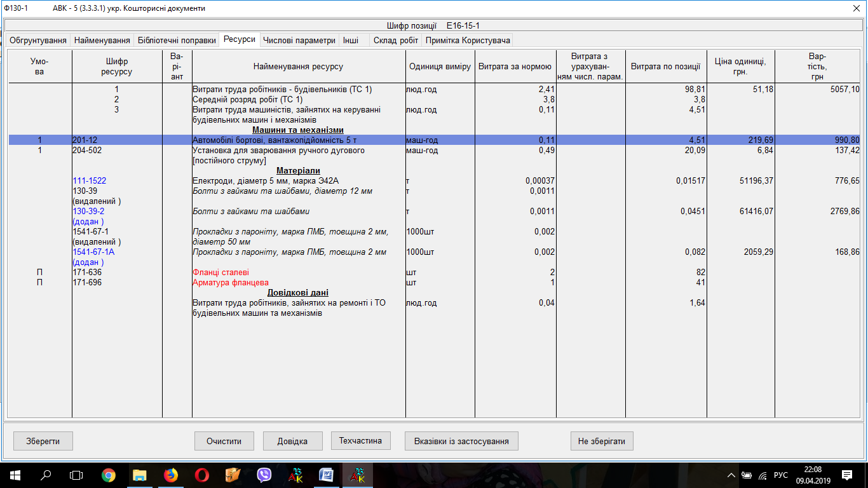Open the Числові параметри tab
This screenshot has height=488, width=868.
pos(299,40)
